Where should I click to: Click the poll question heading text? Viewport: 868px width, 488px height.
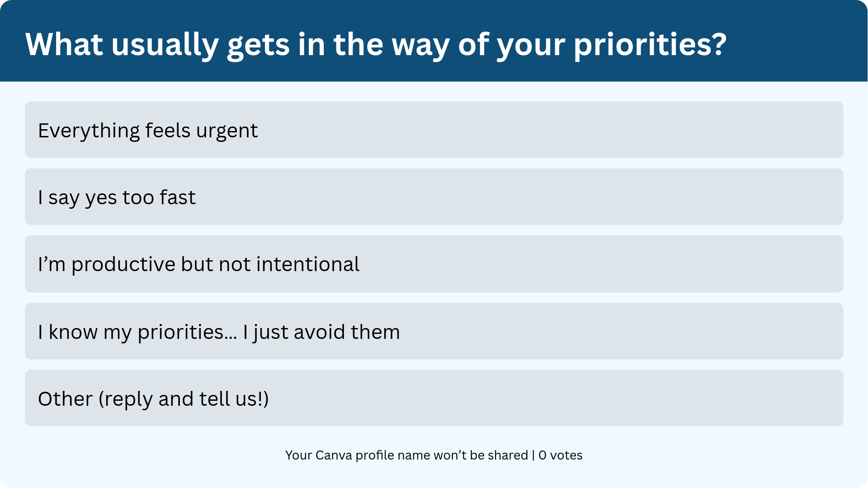(x=376, y=45)
